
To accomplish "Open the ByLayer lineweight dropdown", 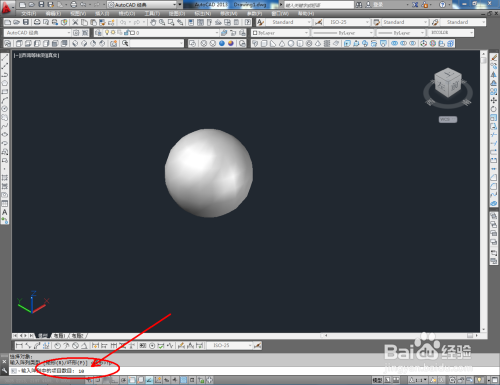I will (422, 33).
